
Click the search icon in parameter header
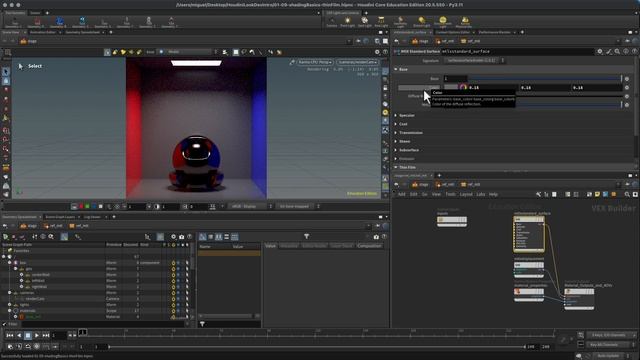click(617, 51)
